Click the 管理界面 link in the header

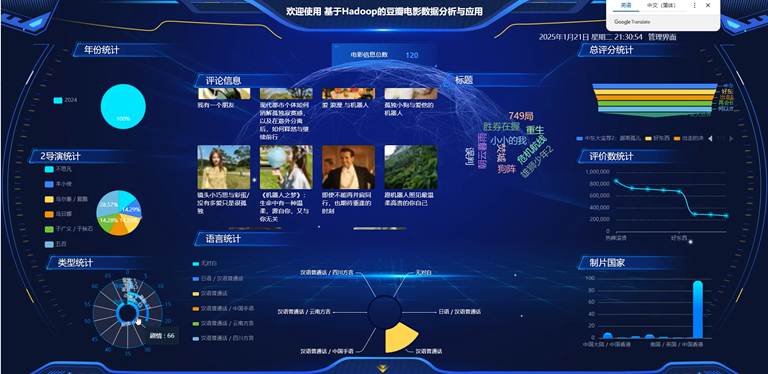point(662,37)
